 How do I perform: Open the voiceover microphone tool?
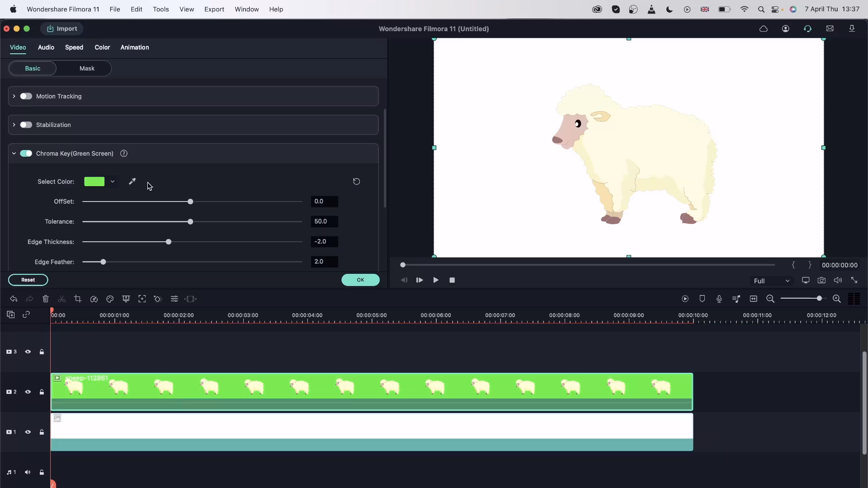pyautogui.click(x=719, y=299)
